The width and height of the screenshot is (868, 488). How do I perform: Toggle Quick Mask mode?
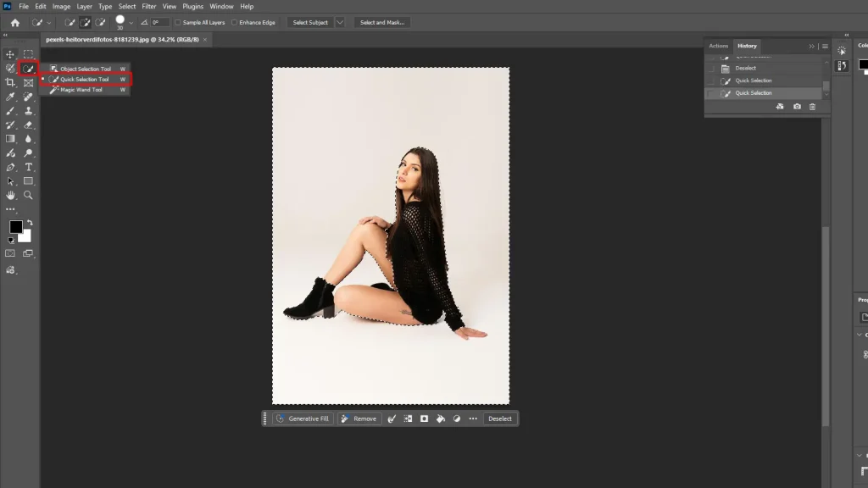point(10,253)
